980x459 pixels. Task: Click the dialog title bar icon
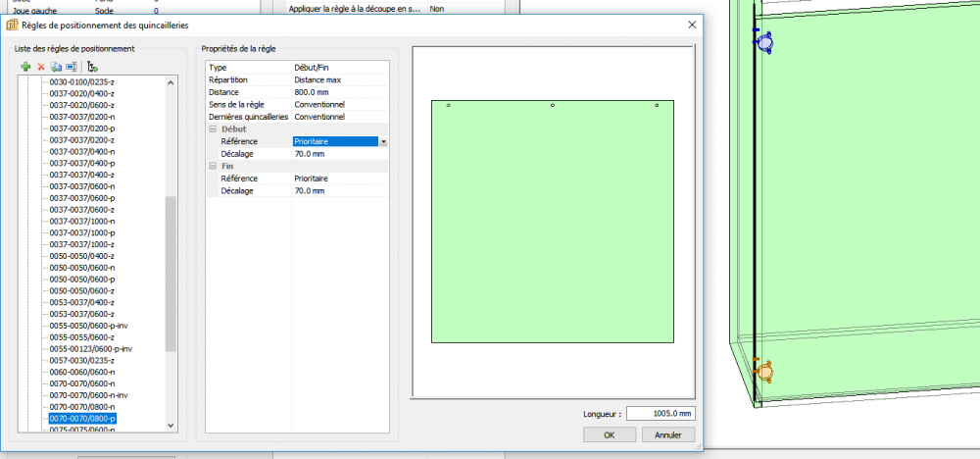pyautogui.click(x=12, y=25)
